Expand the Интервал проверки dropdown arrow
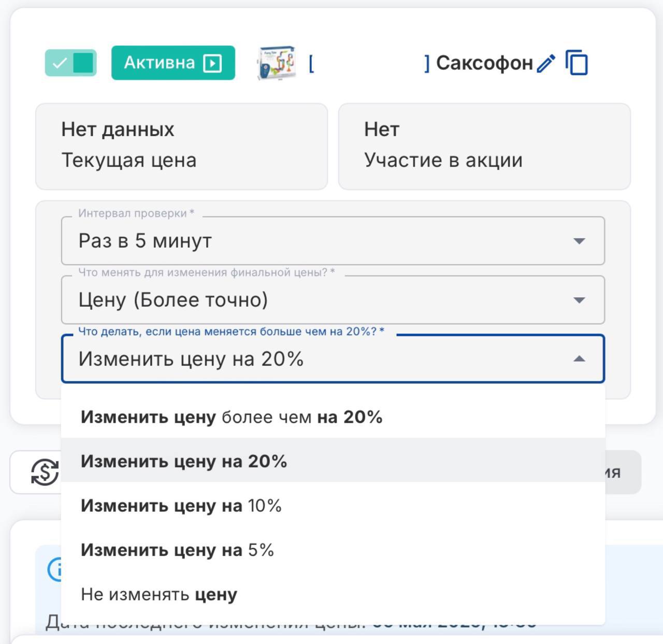The image size is (663, 644). (x=579, y=241)
